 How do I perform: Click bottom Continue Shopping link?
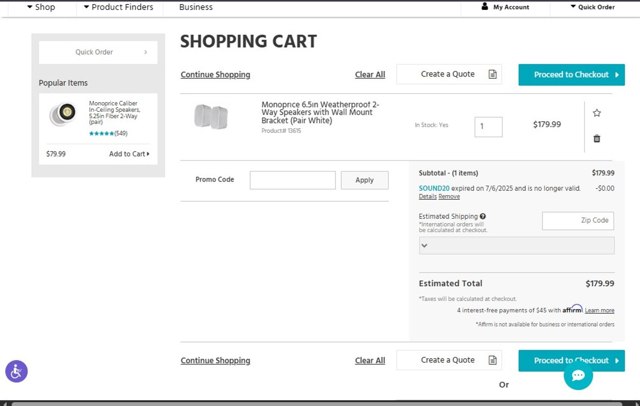[216, 361]
